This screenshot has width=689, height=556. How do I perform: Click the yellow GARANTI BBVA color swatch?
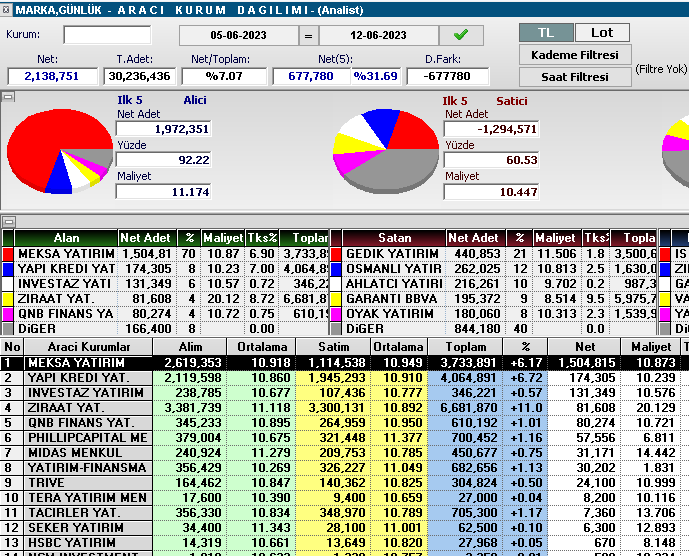336,299
